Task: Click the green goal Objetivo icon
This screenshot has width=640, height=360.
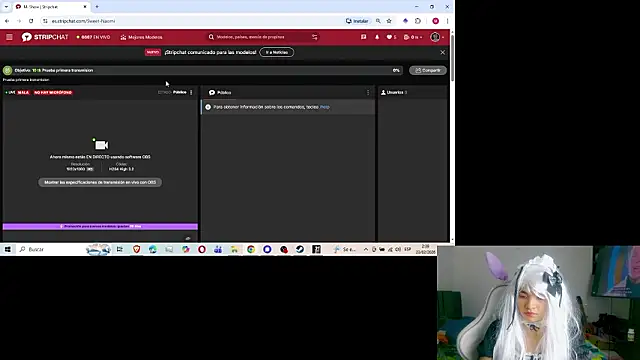Action: pos(7,70)
